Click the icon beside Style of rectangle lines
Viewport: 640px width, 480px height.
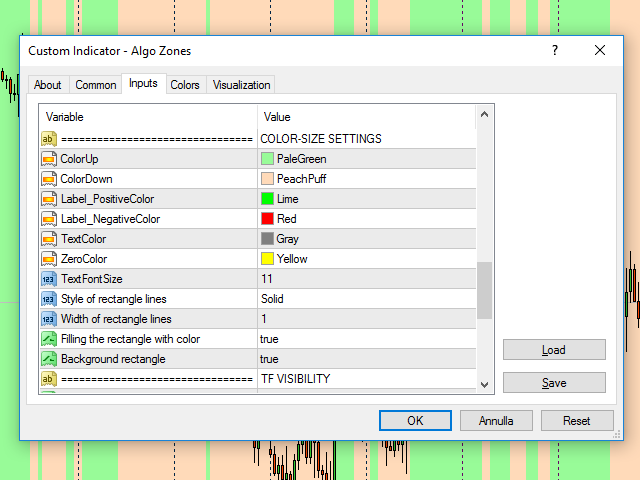click(x=49, y=299)
